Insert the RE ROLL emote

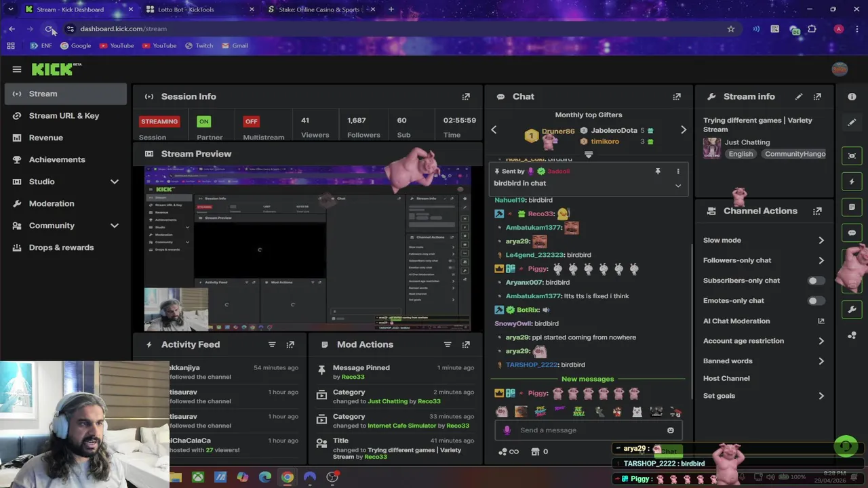[578, 411]
